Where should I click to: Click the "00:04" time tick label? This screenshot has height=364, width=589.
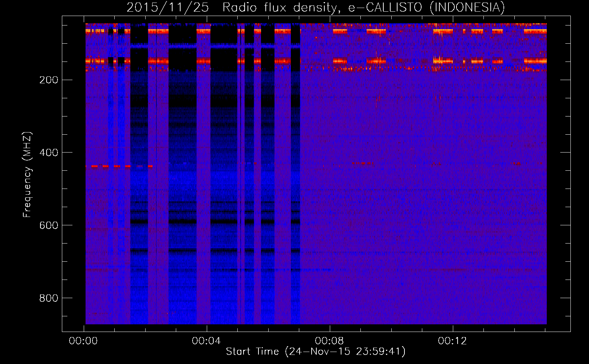click(x=206, y=341)
